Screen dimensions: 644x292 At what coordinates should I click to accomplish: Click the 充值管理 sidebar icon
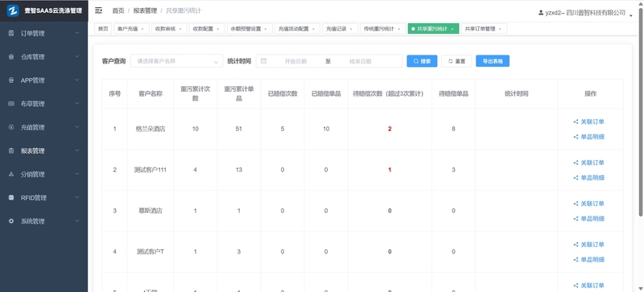11,127
